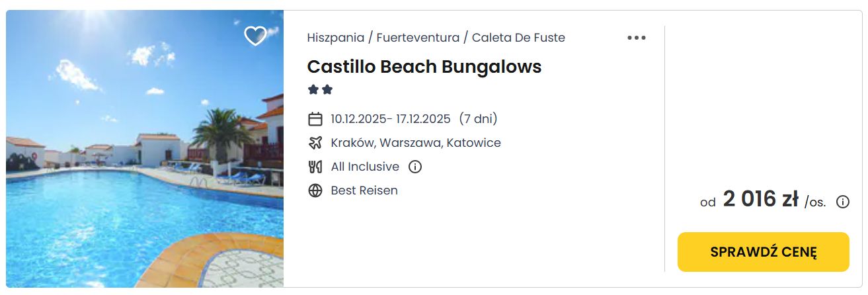Open the hotel pool photo thumbnail
Image resolution: width=868 pixels, height=295 pixels.
[145, 149]
